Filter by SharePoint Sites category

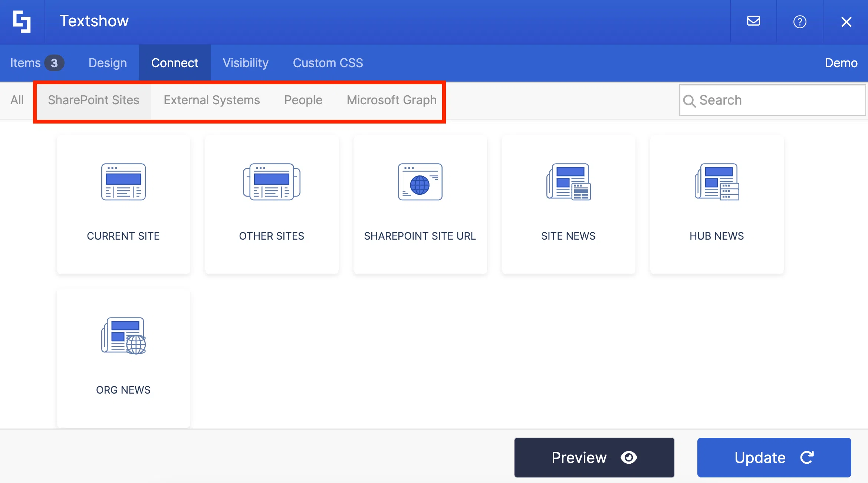(x=93, y=100)
